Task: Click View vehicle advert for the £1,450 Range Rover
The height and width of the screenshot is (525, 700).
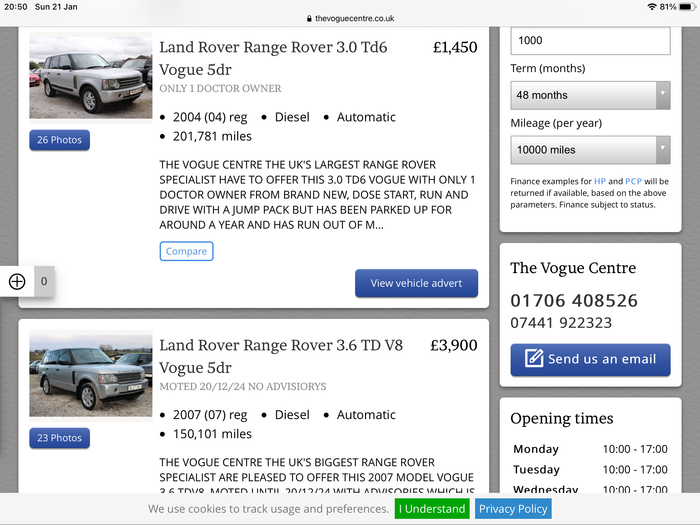Action: coord(417,283)
